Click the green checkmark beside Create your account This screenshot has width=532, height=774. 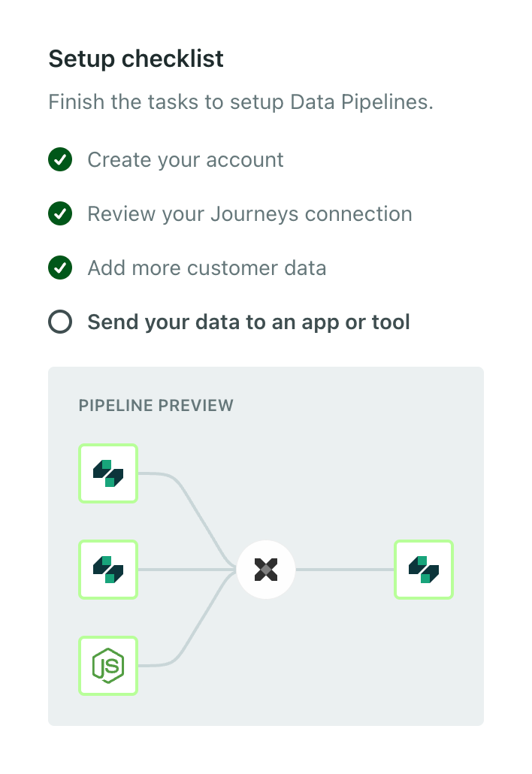(60, 159)
